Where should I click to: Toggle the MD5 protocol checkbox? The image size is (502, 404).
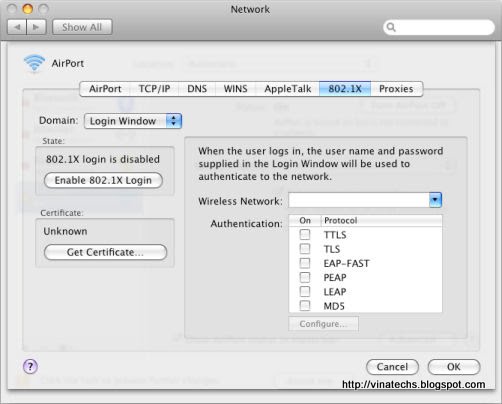click(305, 306)
